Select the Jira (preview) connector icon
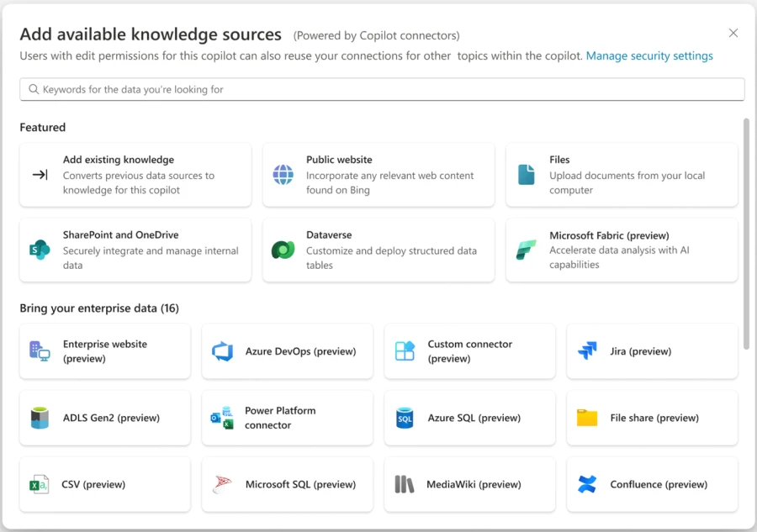This screenshot has width=757, height=532. coord(586,351)
